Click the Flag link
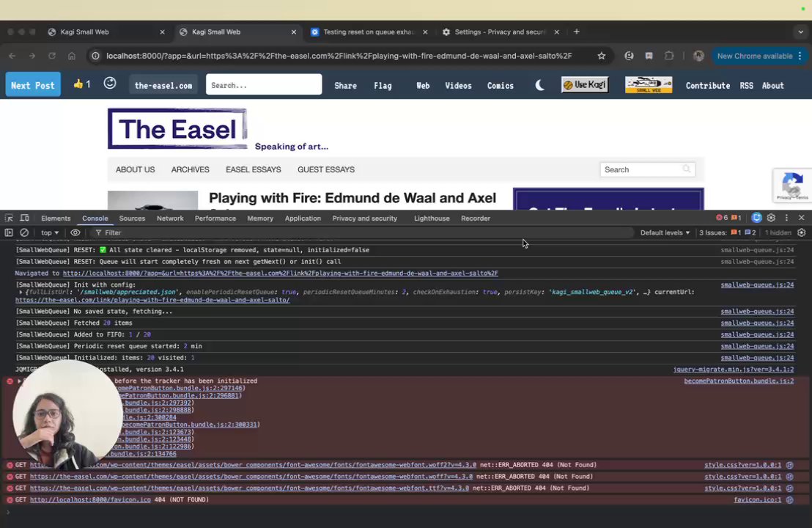812x528 pixels. point(383,86)
